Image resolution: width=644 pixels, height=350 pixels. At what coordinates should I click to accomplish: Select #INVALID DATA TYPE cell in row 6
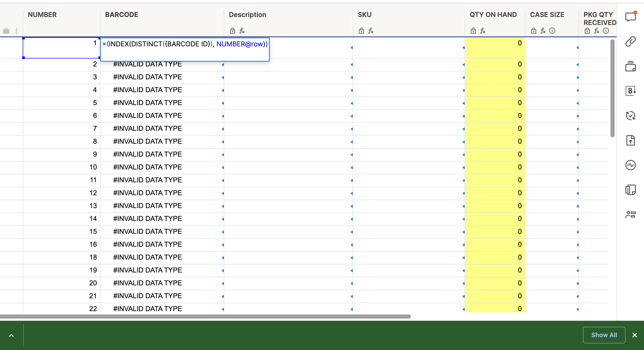(162, 116)
